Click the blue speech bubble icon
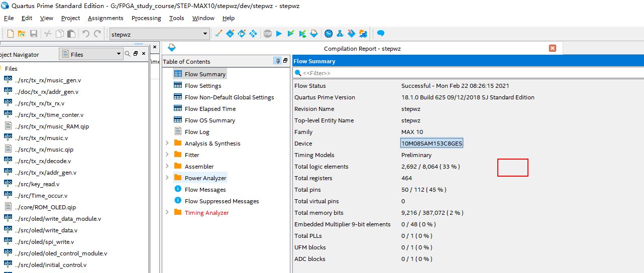644x273 pixels. click(381, 34)
